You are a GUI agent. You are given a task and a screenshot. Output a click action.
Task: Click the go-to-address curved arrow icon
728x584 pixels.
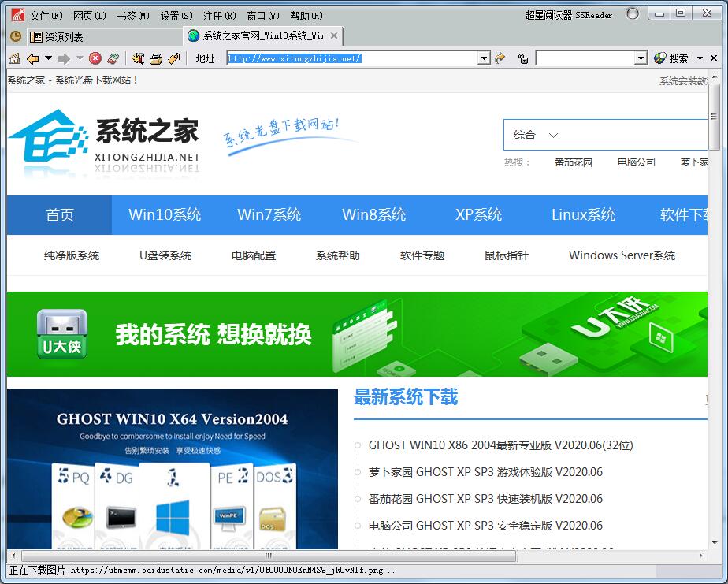pos(500,58)
